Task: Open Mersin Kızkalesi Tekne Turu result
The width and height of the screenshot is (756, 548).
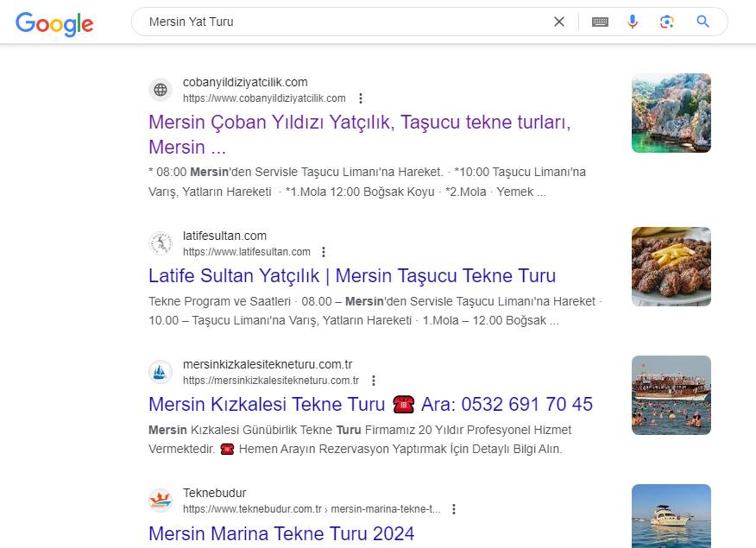Action: pyautogui.click(x=267, y=404)
